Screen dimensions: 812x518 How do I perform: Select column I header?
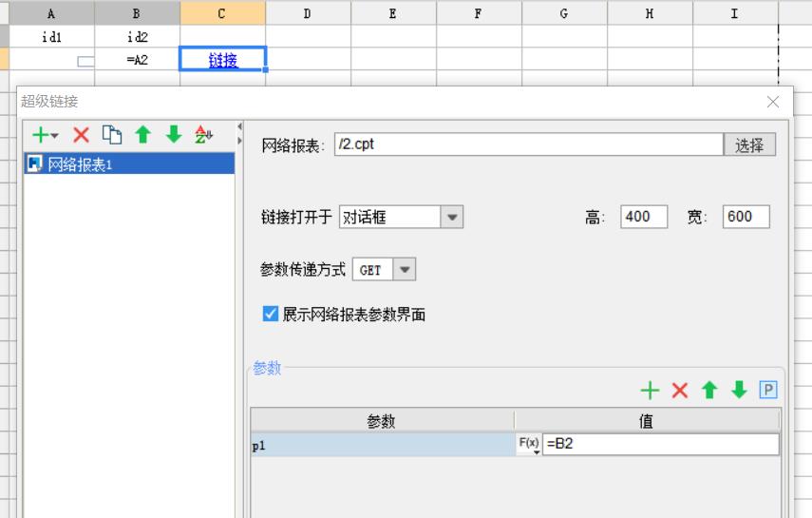pyautogui.click(x=735, y=13)
